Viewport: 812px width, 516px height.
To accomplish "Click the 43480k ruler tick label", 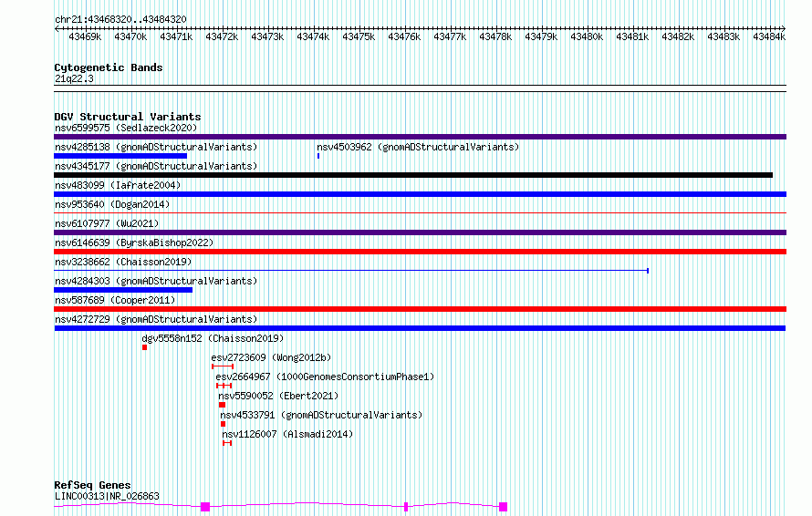I will pos(587,36).
